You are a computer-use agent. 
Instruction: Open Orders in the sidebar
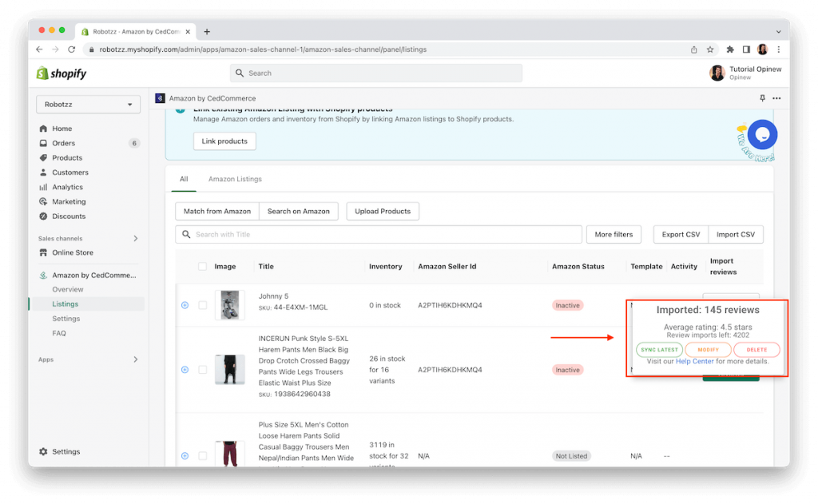(64, 143)
